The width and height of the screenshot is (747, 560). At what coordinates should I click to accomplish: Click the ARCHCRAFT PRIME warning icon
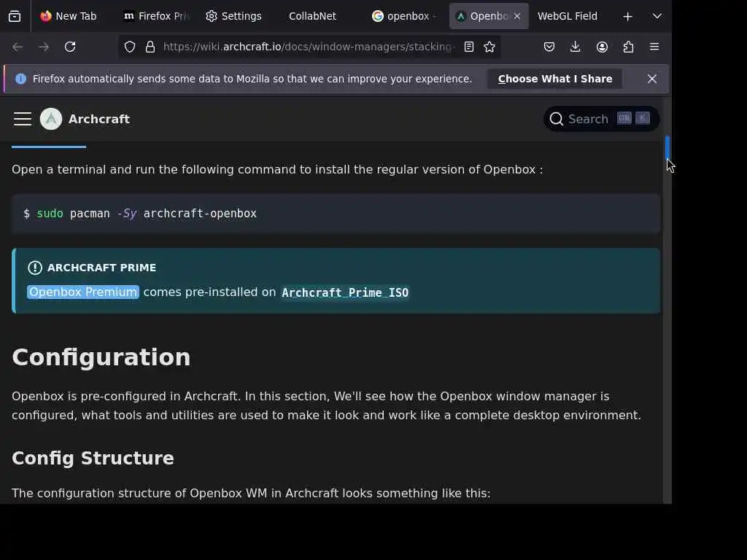click(35, 268)
